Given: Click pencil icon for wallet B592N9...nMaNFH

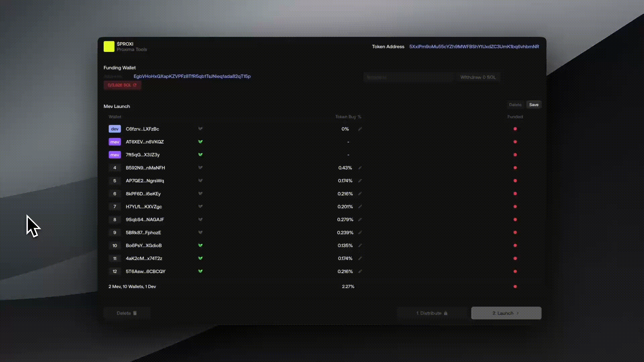Looking at the screenshot, I should coord(360,168).
